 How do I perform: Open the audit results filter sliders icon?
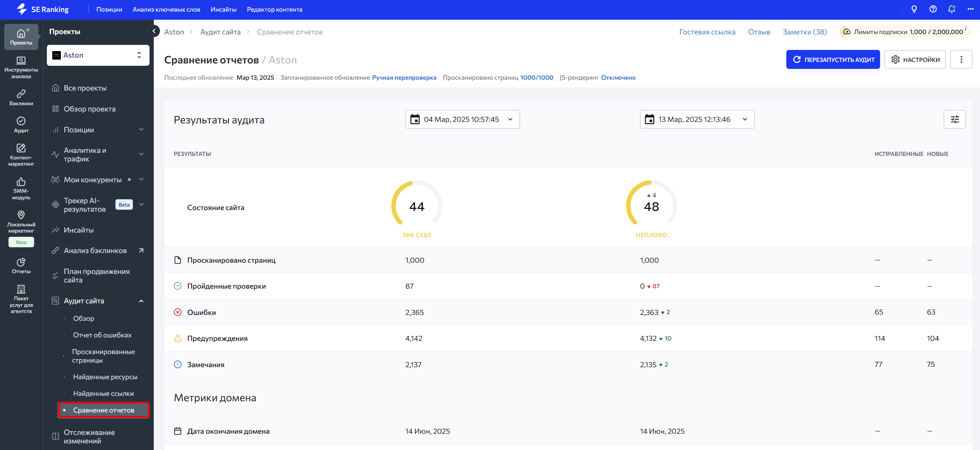[x=955, y=120]
